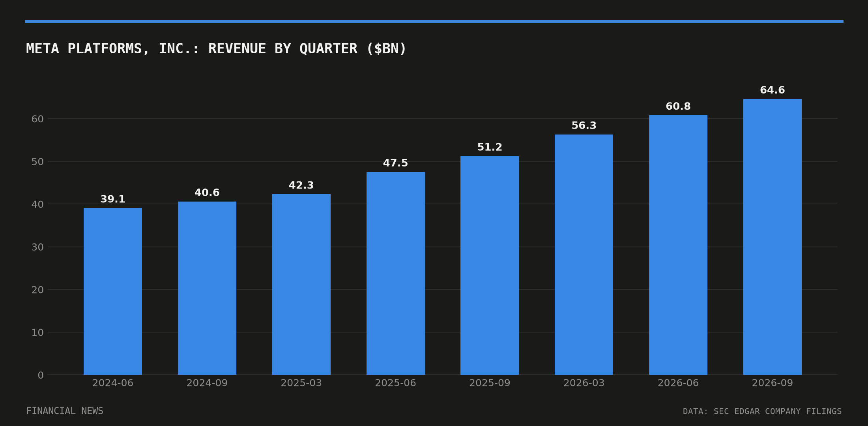Image resolution: width=868 pixels, height=426 pixels.
Task: Select the 2025-06 revenue bar
Action: (396, 273)
